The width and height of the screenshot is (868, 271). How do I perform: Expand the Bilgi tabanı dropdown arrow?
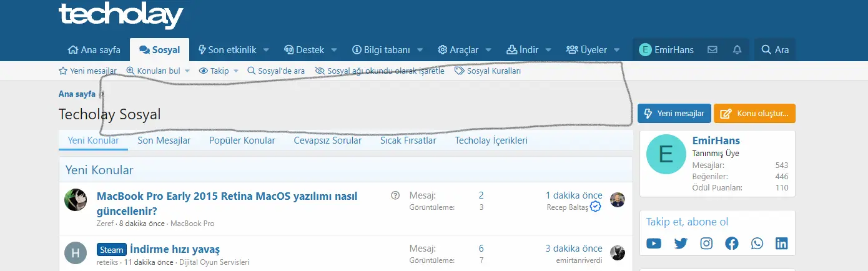point(420,50)
